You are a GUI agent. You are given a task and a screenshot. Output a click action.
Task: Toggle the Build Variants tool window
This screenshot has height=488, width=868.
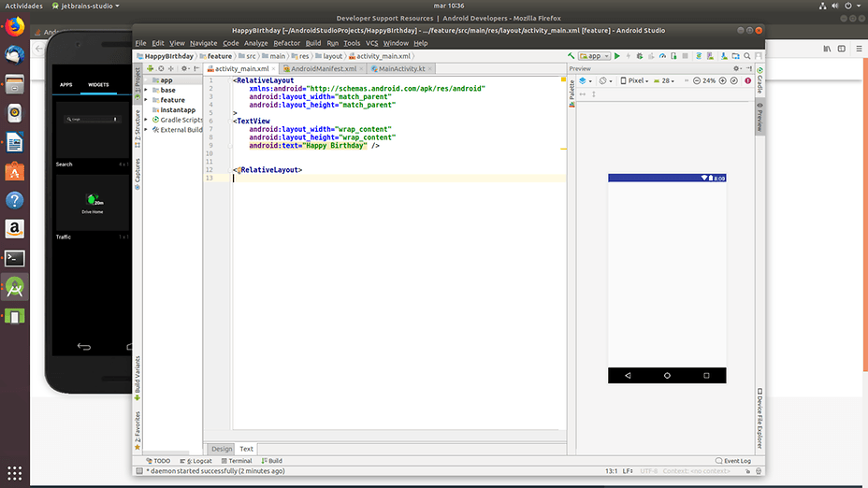point(137,378)
